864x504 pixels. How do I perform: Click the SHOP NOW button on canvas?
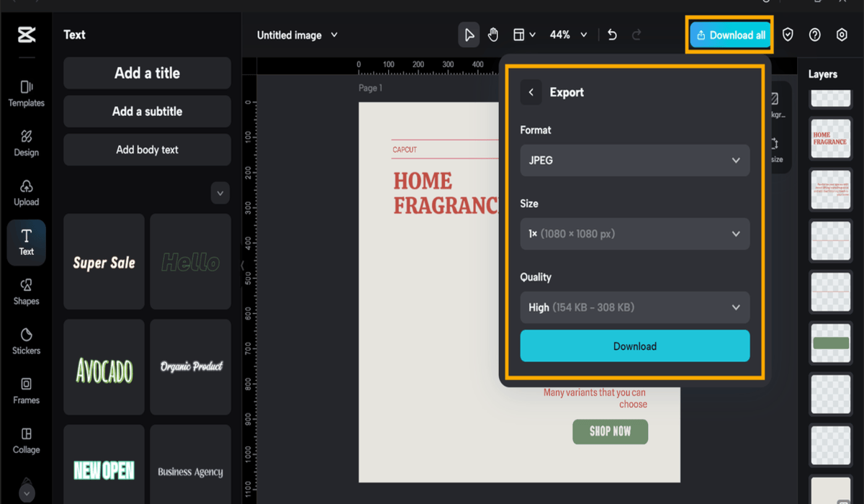coord(611,431)
